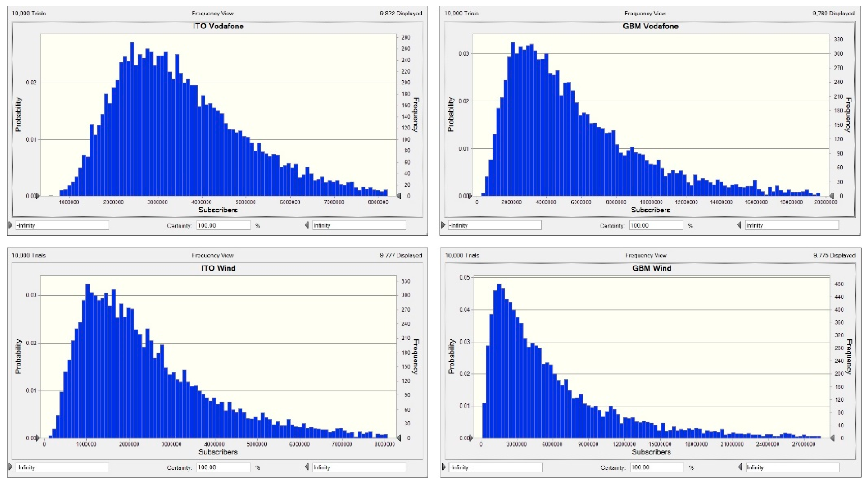Click left certainty grabber on ITO Vodafone axis
The width and height of the screenshot is (868, 484).
(x=37, y=196)
